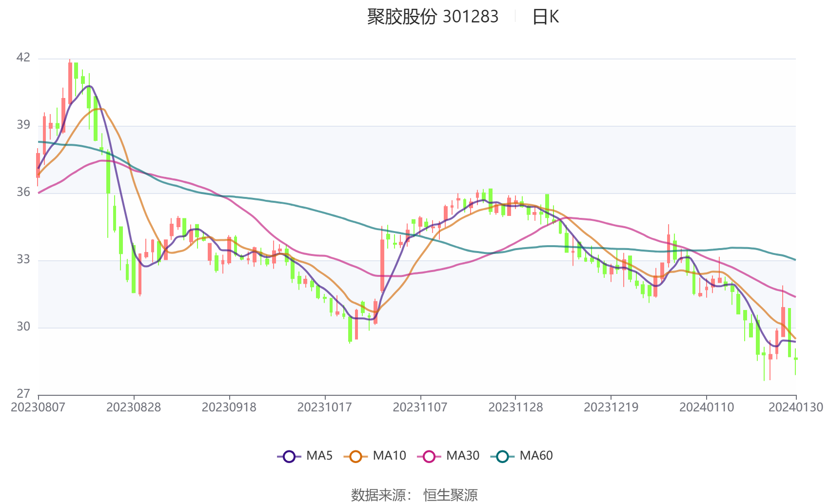Toggle MA30 series label in legend
This screenshot has width=829, height=504.
point(463,456)
